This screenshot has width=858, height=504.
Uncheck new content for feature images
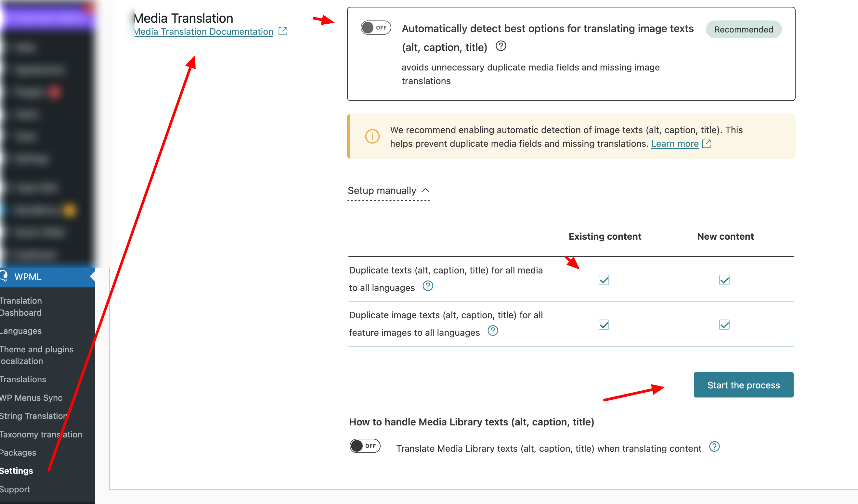[x=724, y=325]
